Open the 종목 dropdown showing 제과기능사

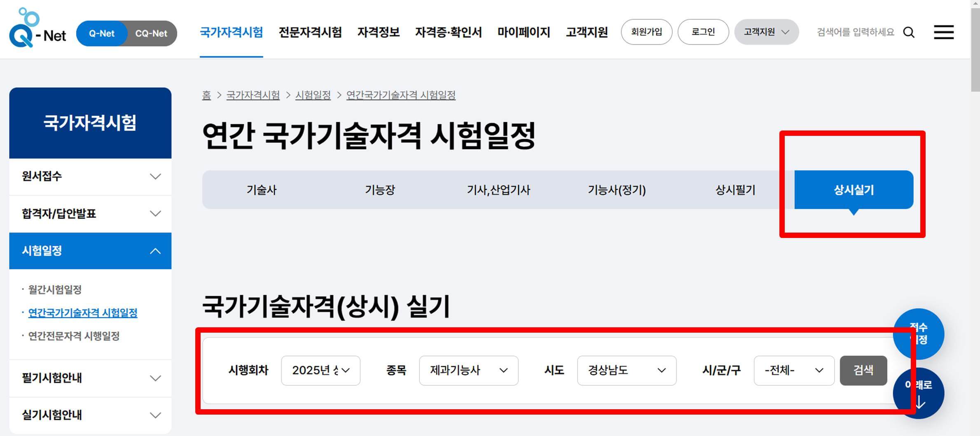coord(468,370)
